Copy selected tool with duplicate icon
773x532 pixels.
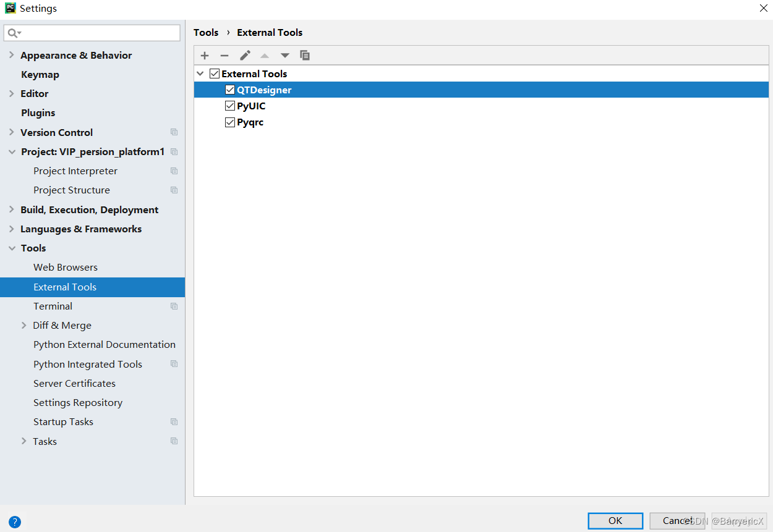(x=305, y=55)
